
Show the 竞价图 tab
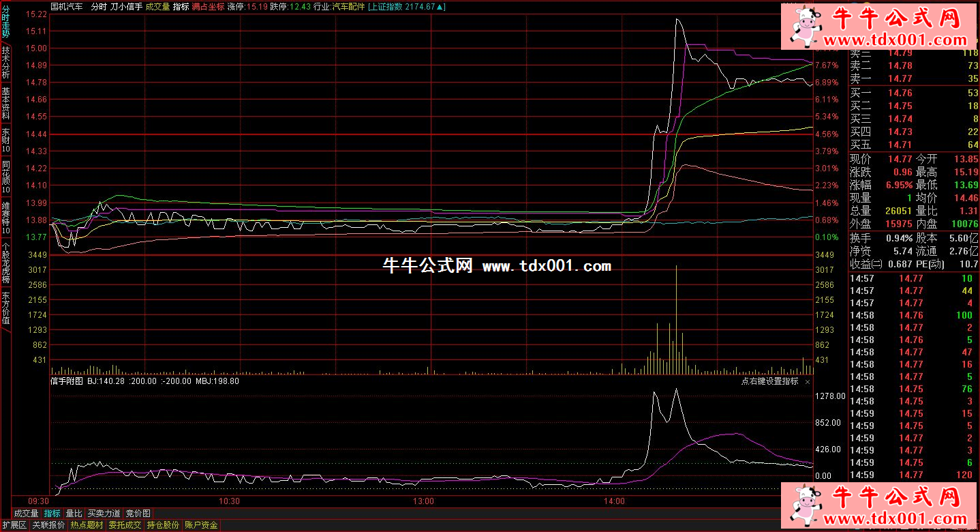[x=138, y=514]
